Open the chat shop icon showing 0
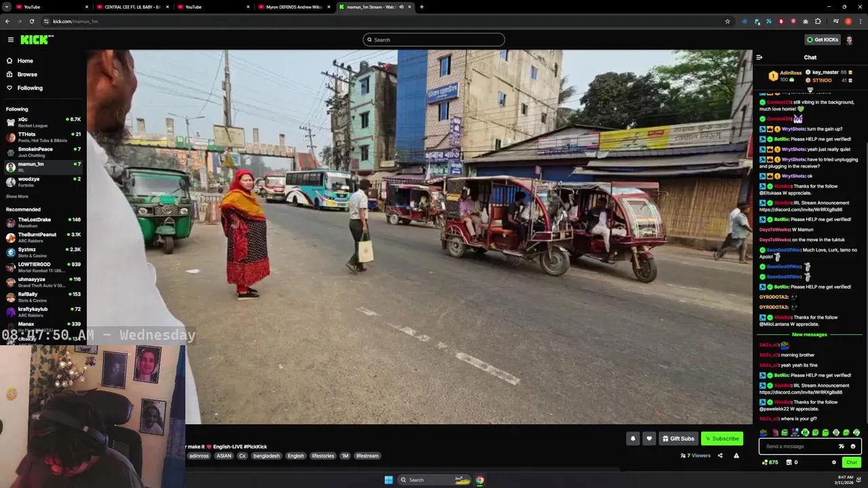Screen dimensions: 868x488 pos(791,462)
